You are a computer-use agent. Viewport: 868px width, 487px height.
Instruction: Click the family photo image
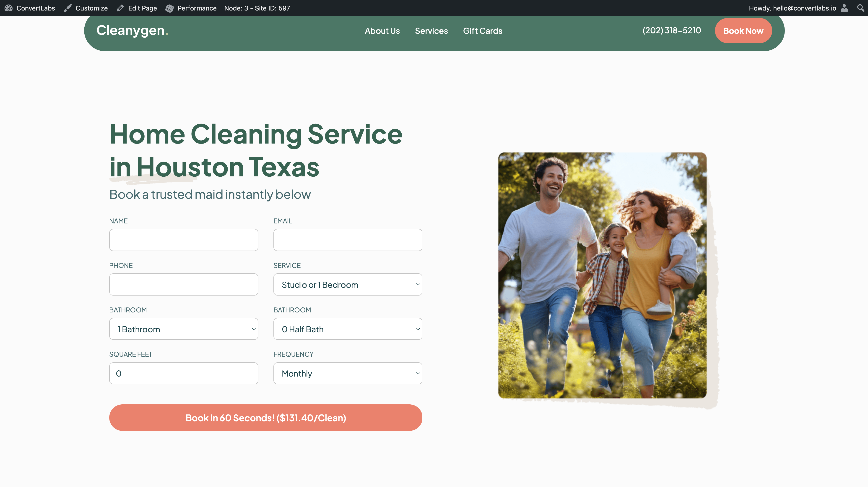(602, 275)
